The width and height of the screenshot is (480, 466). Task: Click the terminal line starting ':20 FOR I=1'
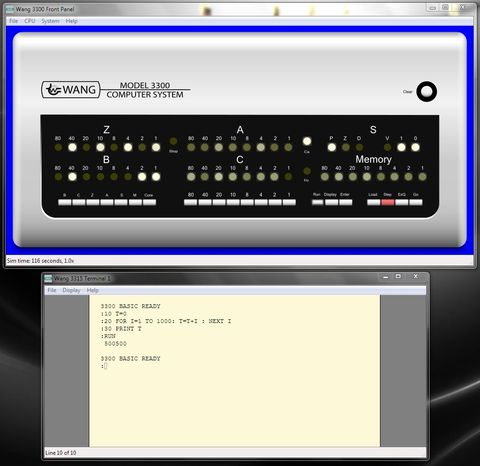click(166, 321)
